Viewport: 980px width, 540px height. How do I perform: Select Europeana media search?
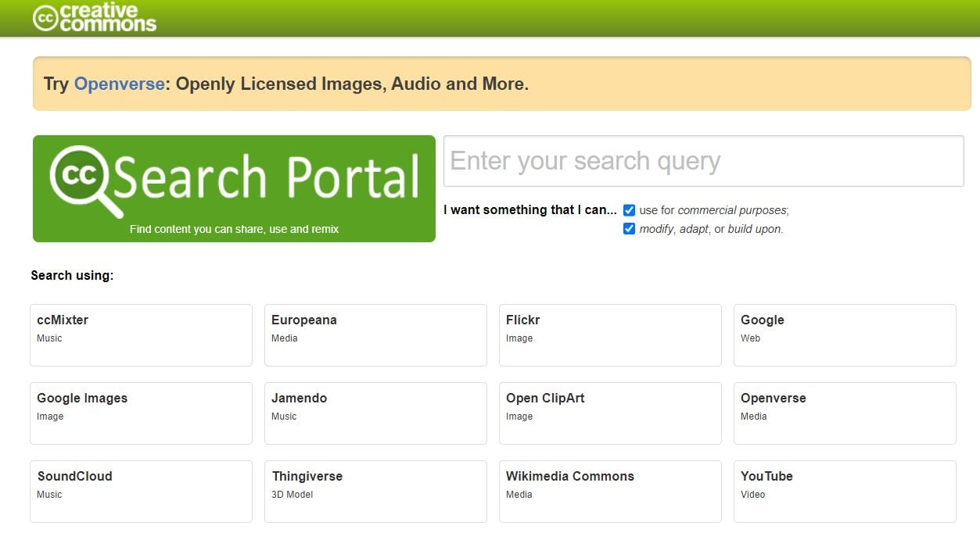click(x=375, y=335)
